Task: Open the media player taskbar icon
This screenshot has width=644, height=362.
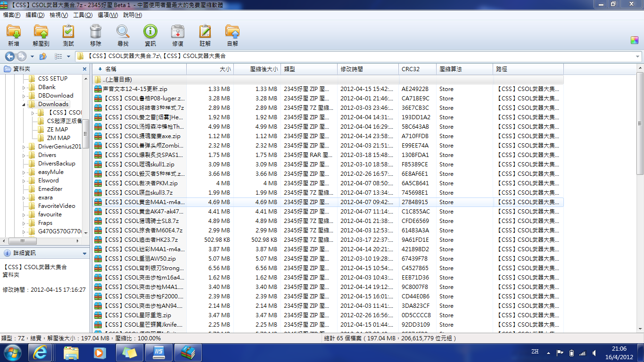Action: pyautogui.click(x=99, y=352)
